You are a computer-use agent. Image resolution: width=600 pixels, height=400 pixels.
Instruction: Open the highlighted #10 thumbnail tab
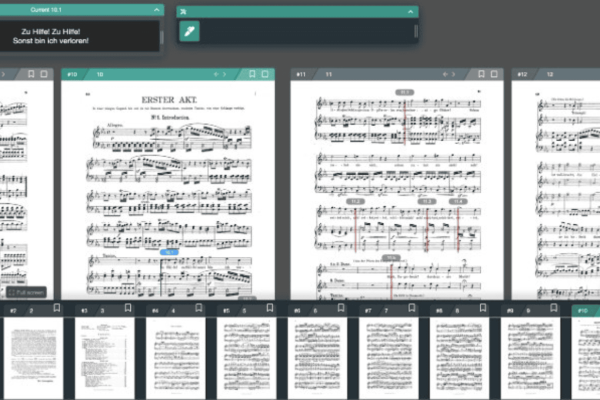tap(583, 310)
